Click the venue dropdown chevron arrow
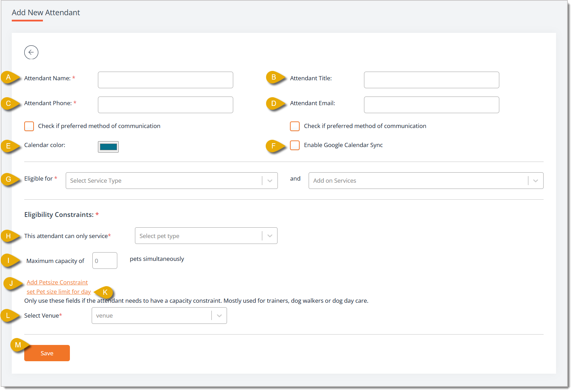573x392 pixels. click(219, 316)
